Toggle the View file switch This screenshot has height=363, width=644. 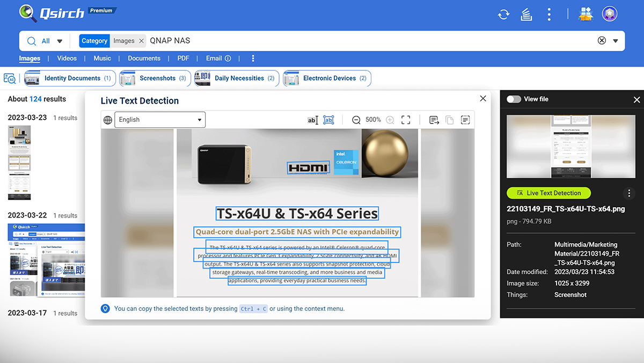point(514,99)
